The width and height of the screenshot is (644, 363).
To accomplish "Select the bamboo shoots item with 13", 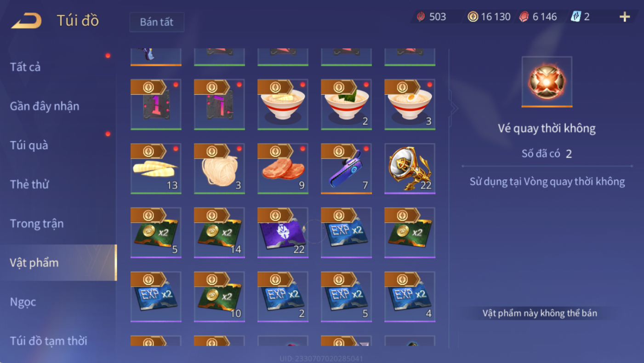I will 156,168.
